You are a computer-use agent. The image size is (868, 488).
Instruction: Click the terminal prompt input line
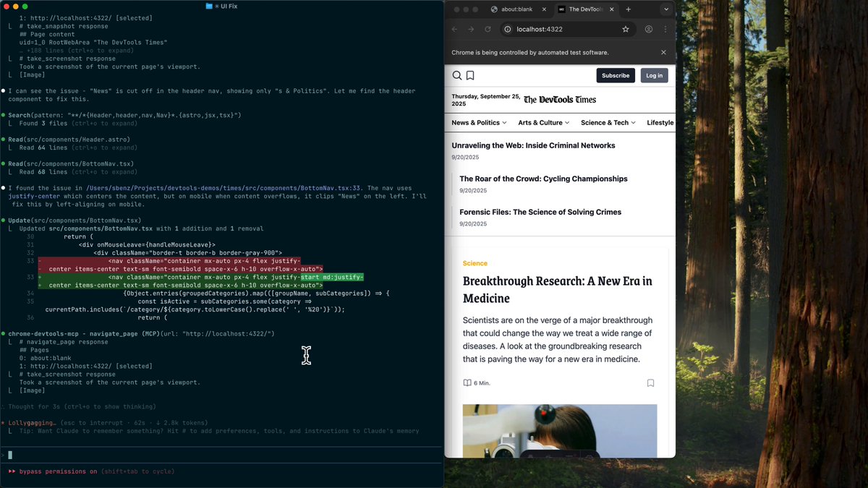(x=221, y=455)
